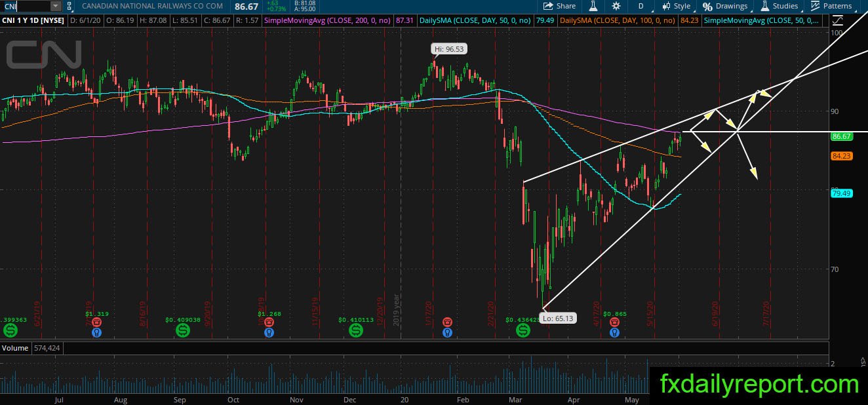Click the $0.436425 dividend icon
Image resolution: width=868 pixels, height=405 pixels.
[x=523, y=332]
